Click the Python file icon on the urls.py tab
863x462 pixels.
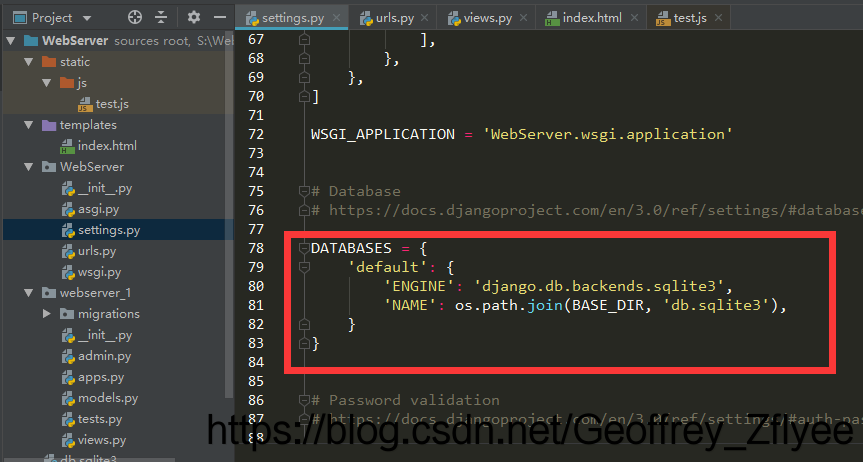coord(367,19)
